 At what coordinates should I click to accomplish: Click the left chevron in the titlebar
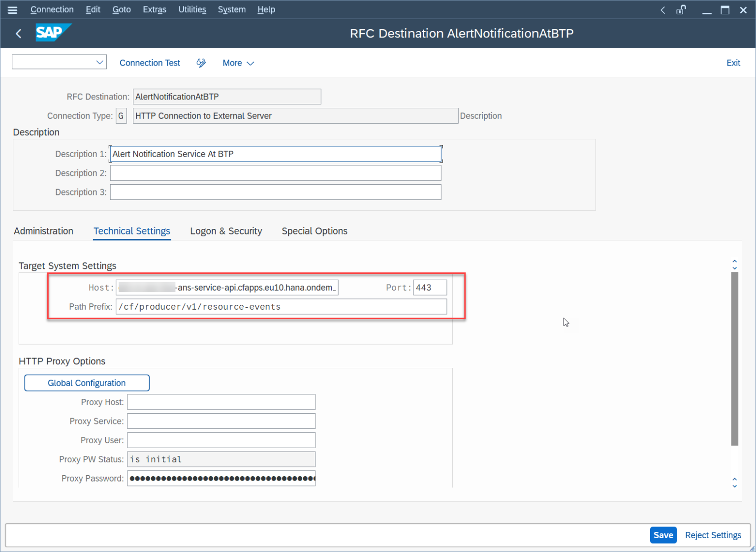click(662, 9)
